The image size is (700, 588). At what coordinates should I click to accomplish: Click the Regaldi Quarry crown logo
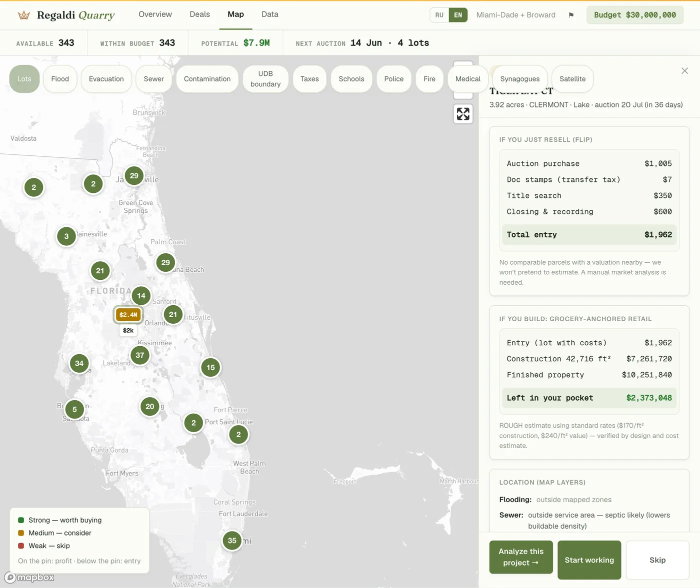tap(23, 15)
